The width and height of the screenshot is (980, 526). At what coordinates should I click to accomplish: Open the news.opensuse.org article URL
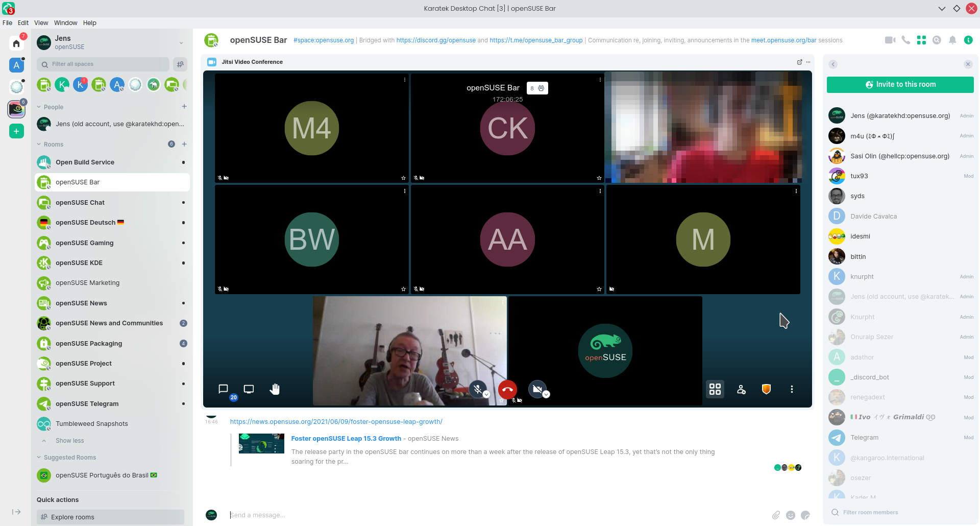click(x=336, y=422)
